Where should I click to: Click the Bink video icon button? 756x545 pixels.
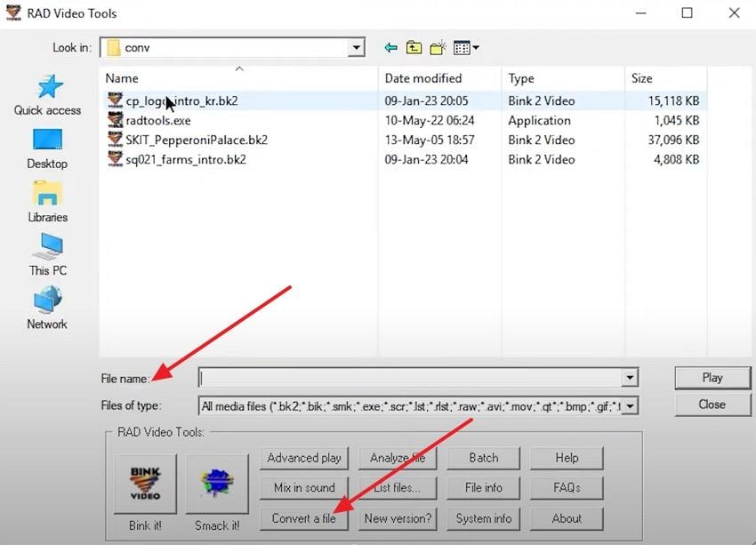[145, 484]
